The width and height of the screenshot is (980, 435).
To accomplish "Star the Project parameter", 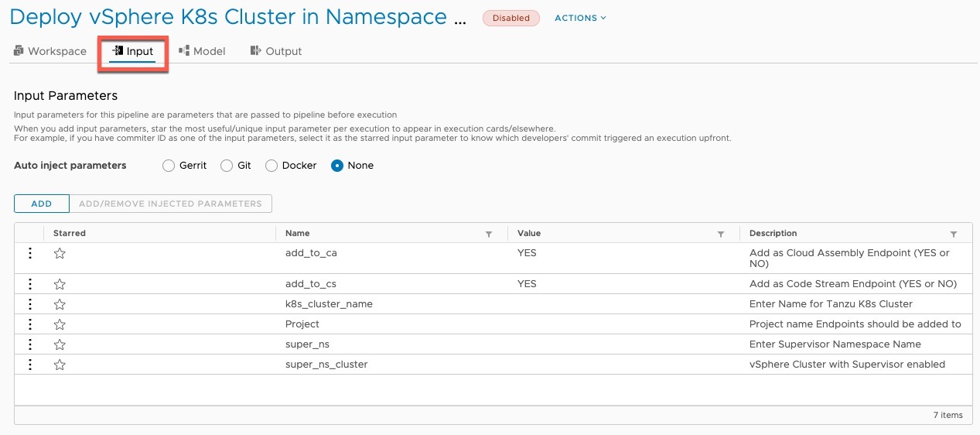I will tap(60, 324).
